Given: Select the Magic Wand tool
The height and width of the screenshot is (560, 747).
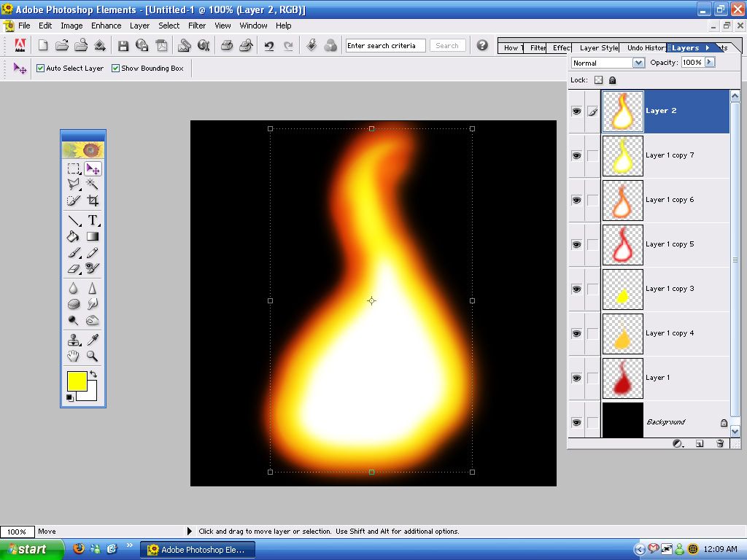Looking at the screenshot, I should (93, 184).
